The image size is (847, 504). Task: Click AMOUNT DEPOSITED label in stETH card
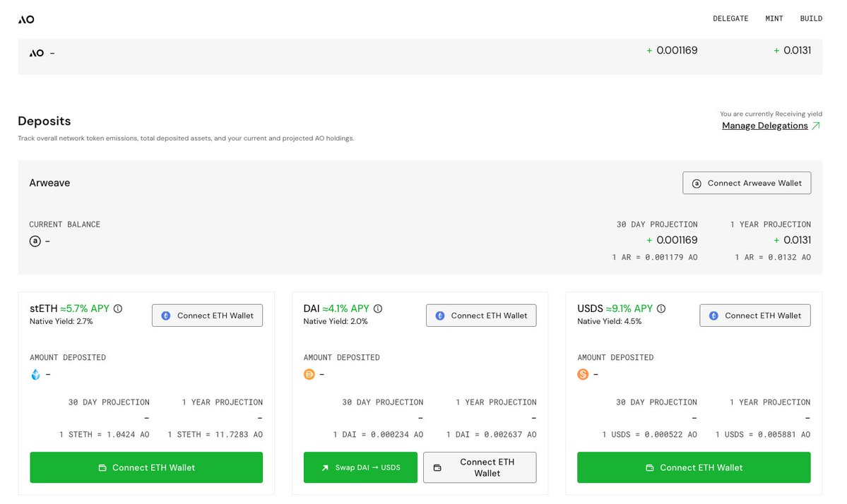tap(68, 358)
